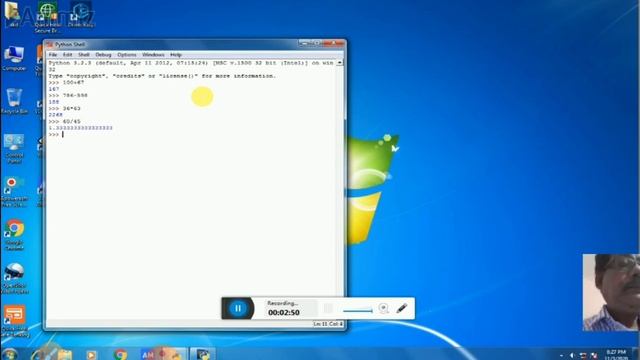Pause the screen recording

[x=238, y=308]
